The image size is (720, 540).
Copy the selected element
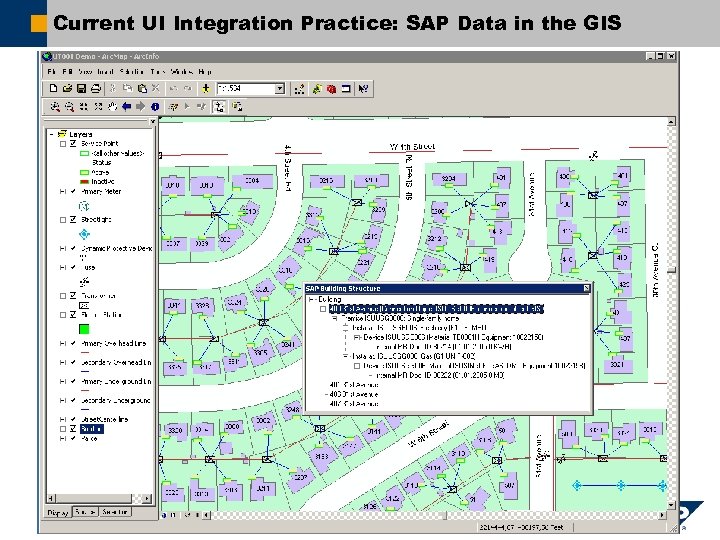[127, 89]
